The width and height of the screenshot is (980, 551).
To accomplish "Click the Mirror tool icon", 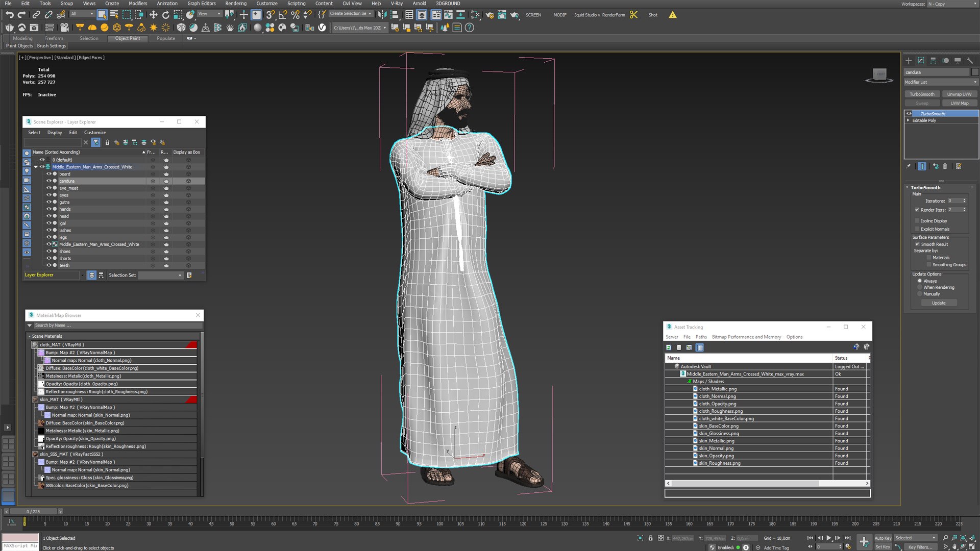I will coord(382,15).
